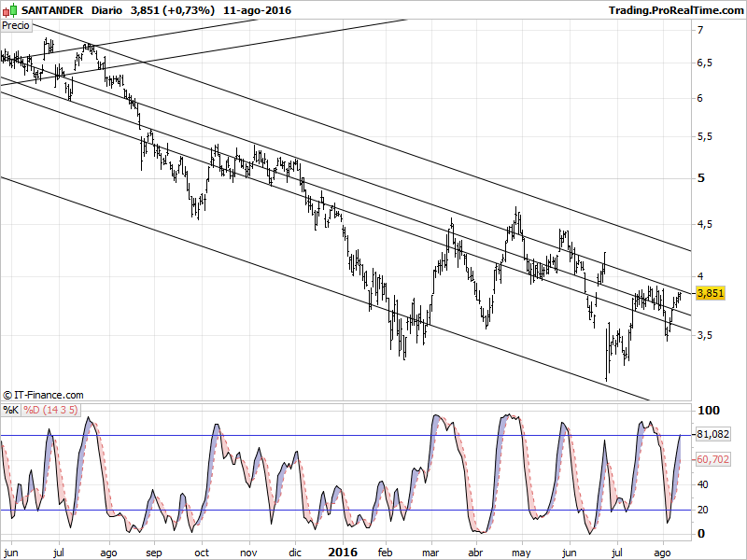Open the Trading.ProRealTime.com link
The width and height of the screenshot is (747, 560).
(x=674, y=10)
